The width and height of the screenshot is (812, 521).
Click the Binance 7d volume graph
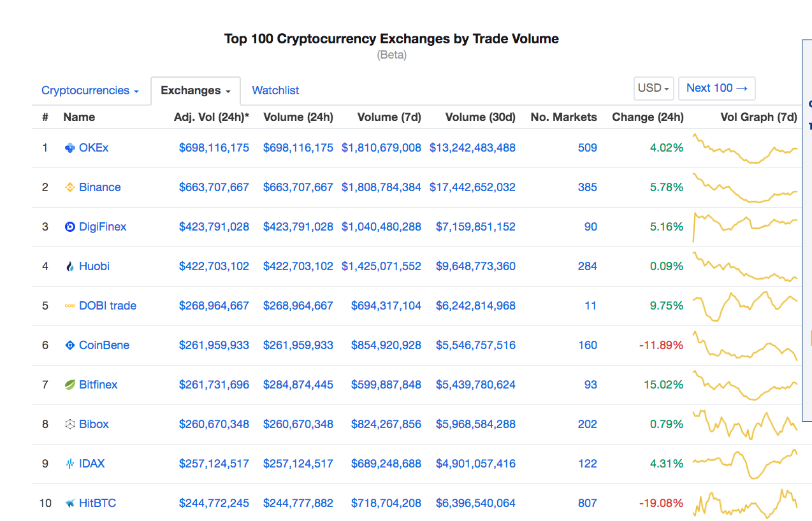(x=746, y=188)
